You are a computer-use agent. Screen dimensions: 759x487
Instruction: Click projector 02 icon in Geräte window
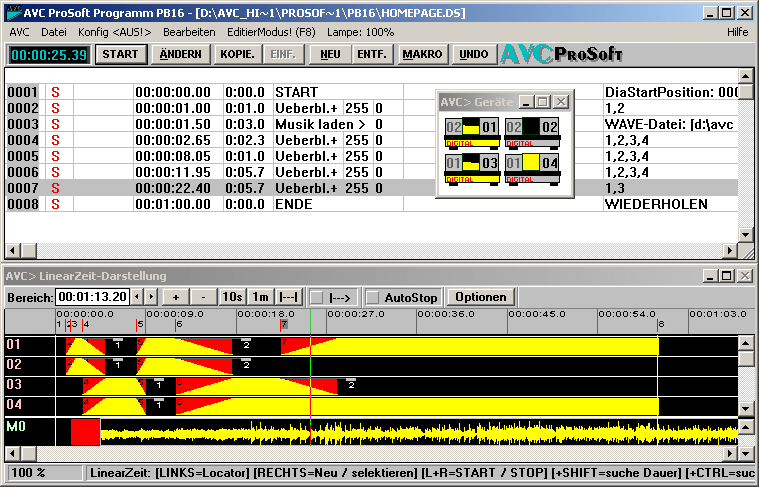click(532, 133)
